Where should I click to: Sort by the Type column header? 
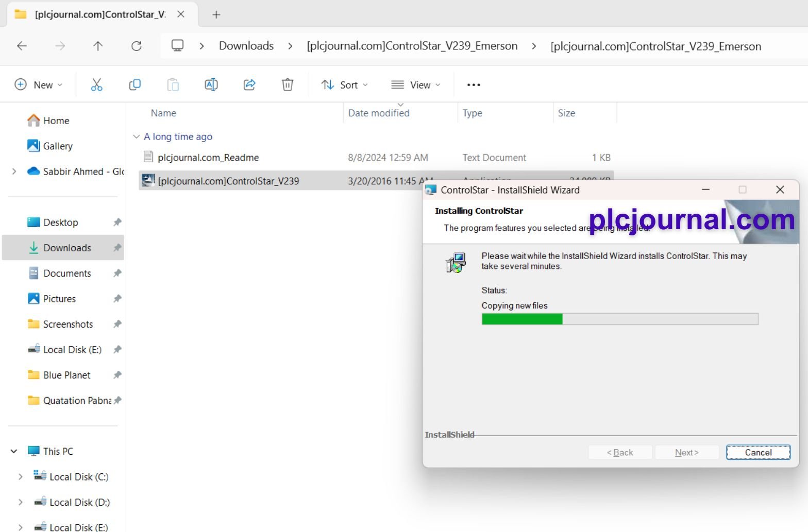coord(473,113)
